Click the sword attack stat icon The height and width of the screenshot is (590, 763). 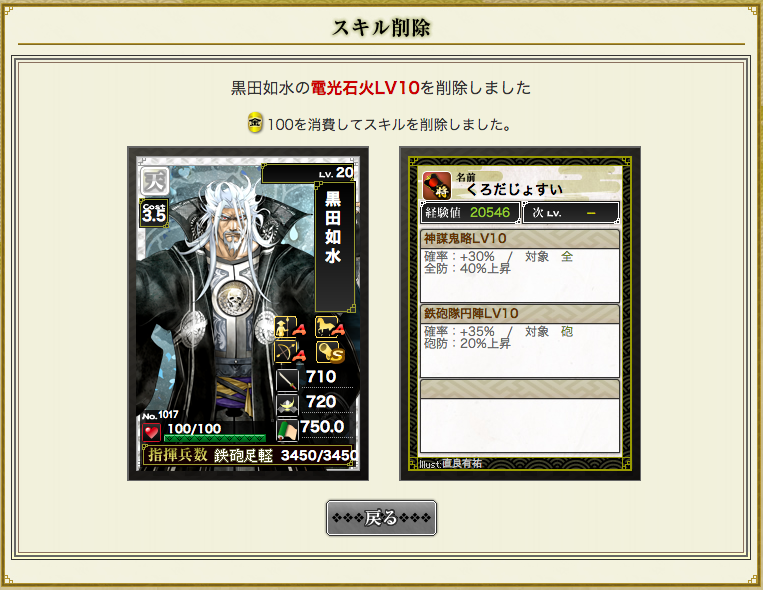(287, 380)
